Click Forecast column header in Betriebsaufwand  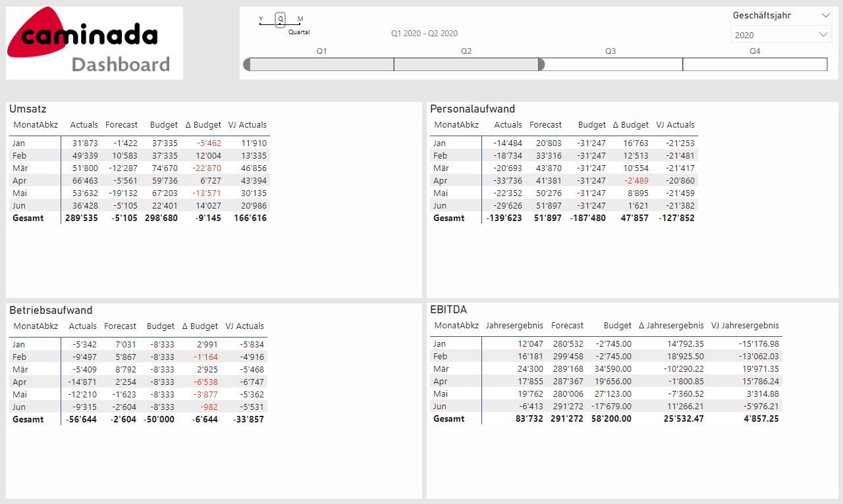[x=120, y=326]
